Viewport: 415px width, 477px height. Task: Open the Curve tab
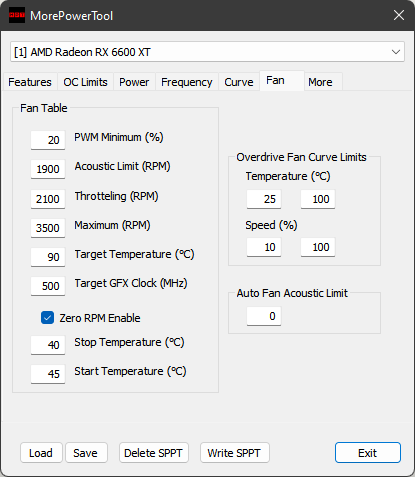[x=239, y=82]
